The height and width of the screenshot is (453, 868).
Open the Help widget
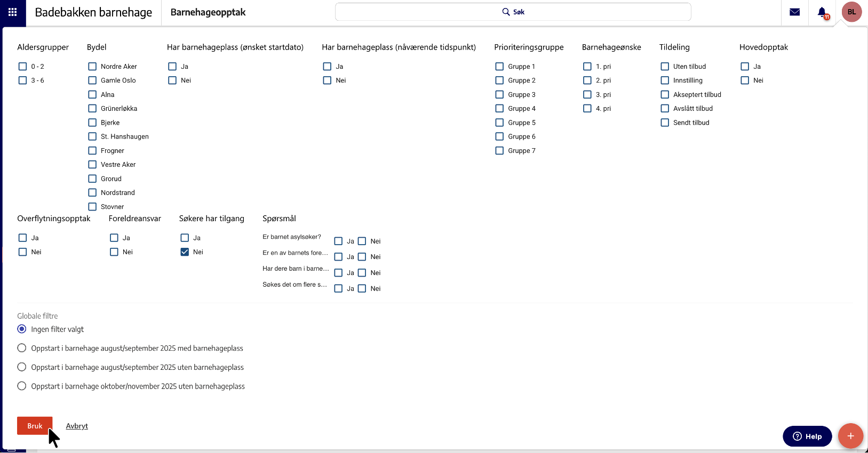coord(807,436)
